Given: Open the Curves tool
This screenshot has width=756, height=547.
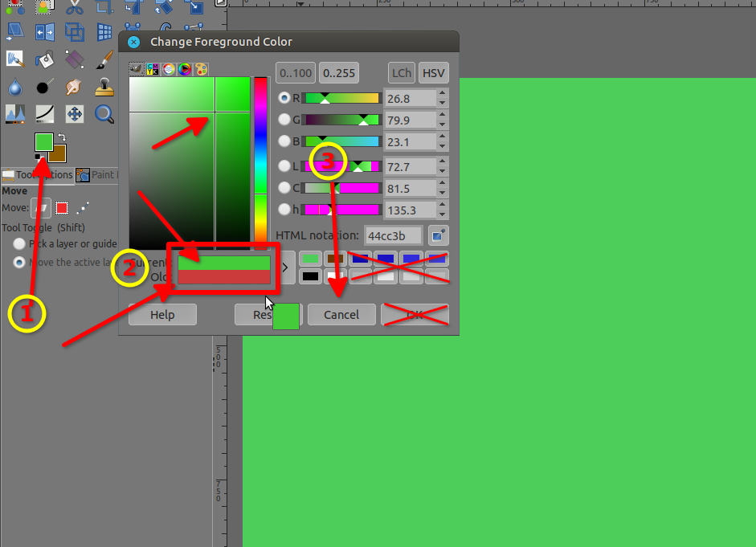Looking at the screenshot, I should [45, 114].
